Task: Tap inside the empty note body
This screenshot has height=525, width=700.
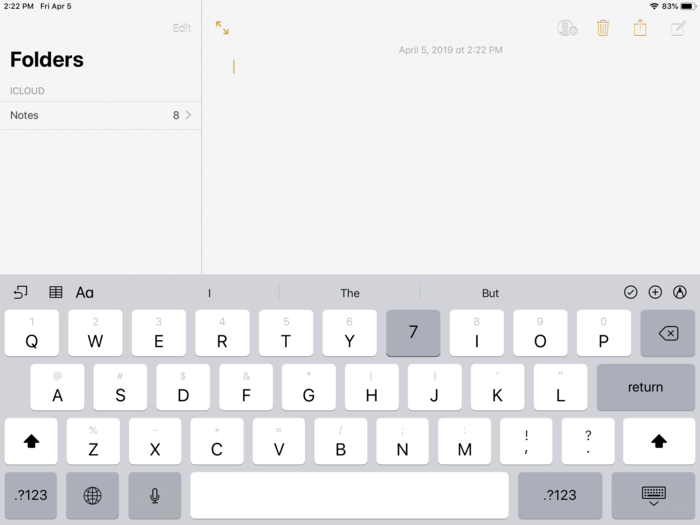Action: point(451,165)
